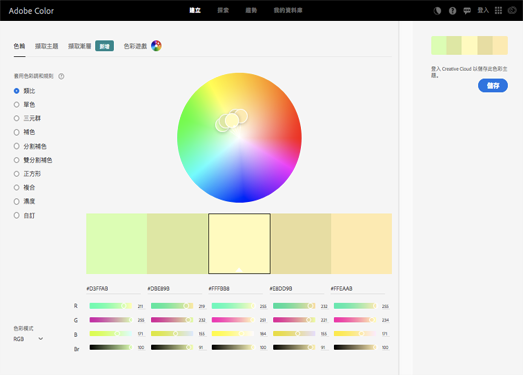Select the 複合 compound harmony rule
Viewport: 523px width, 375px height.
(x=25, y=188)
